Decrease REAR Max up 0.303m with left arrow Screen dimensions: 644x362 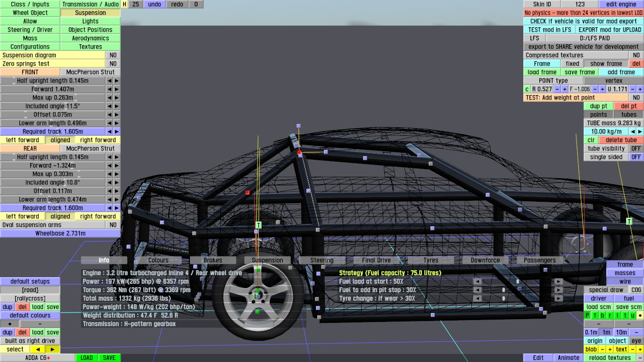pos(109,174)
